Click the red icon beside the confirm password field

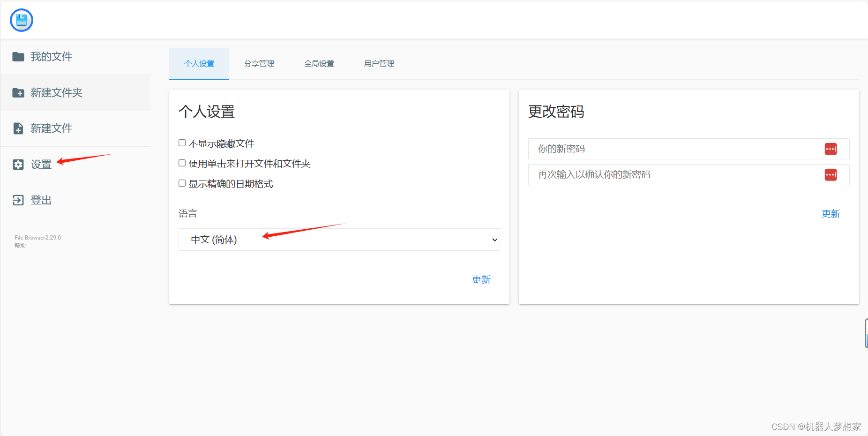click(x=831, y=174)
